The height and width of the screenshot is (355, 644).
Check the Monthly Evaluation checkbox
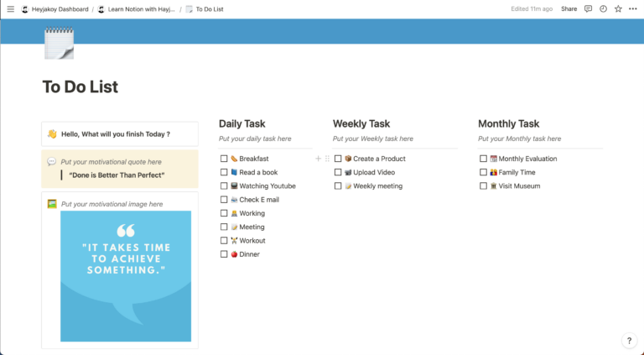click(483, 159)
